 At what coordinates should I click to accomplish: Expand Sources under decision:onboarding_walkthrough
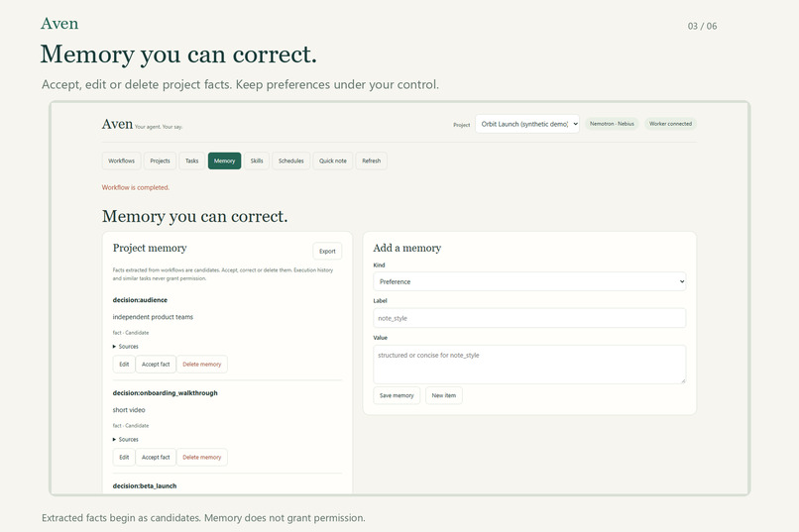point(125,439)
